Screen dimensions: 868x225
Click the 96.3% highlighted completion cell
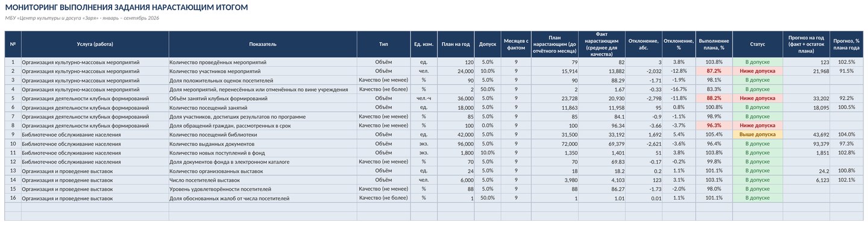point(714,125)
